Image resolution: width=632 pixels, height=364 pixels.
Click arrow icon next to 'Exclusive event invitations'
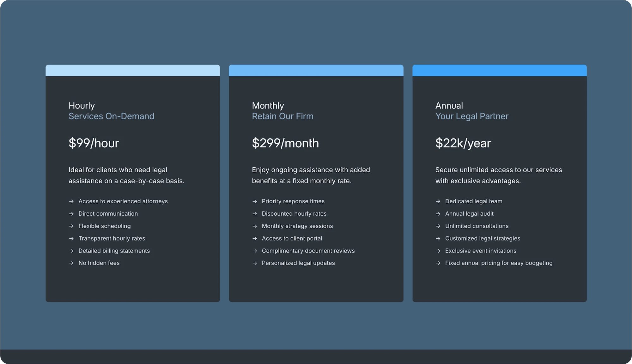coord(438,251)
